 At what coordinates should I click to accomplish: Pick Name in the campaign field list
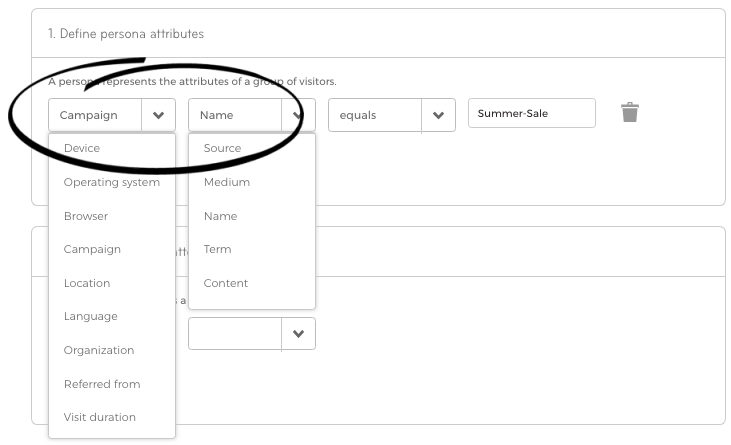[x=220, y=216]
